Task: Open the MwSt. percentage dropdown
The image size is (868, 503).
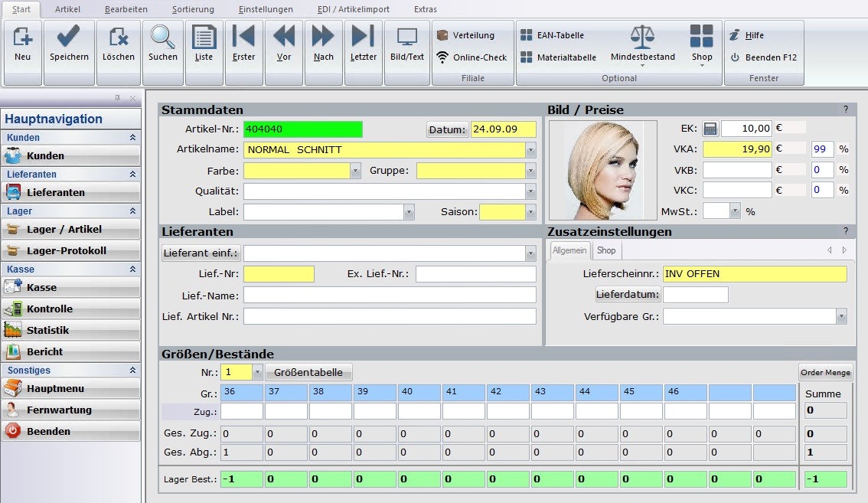Action: coord(735,211)
